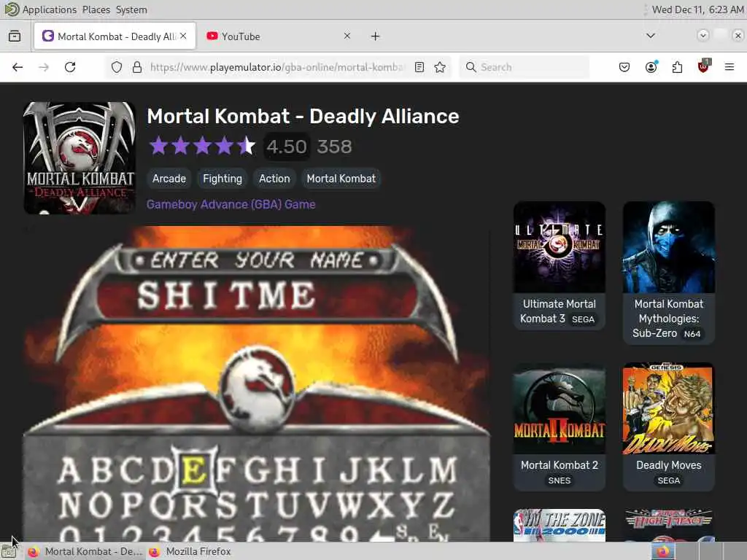
Task: Select letter T on name keyboard
Action: 256,505
